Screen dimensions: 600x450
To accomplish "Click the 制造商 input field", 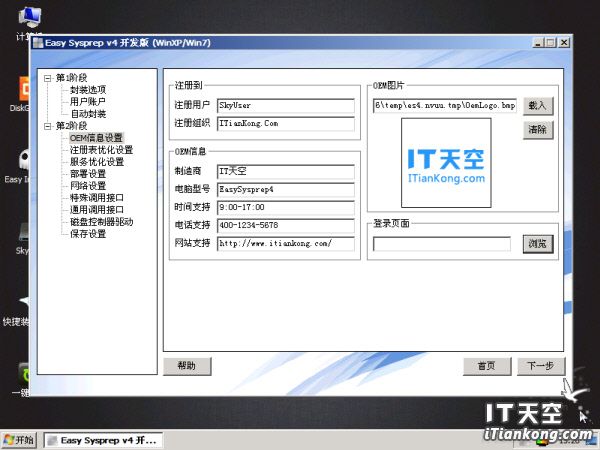I will pyautogui.click(x=285, y=172).
